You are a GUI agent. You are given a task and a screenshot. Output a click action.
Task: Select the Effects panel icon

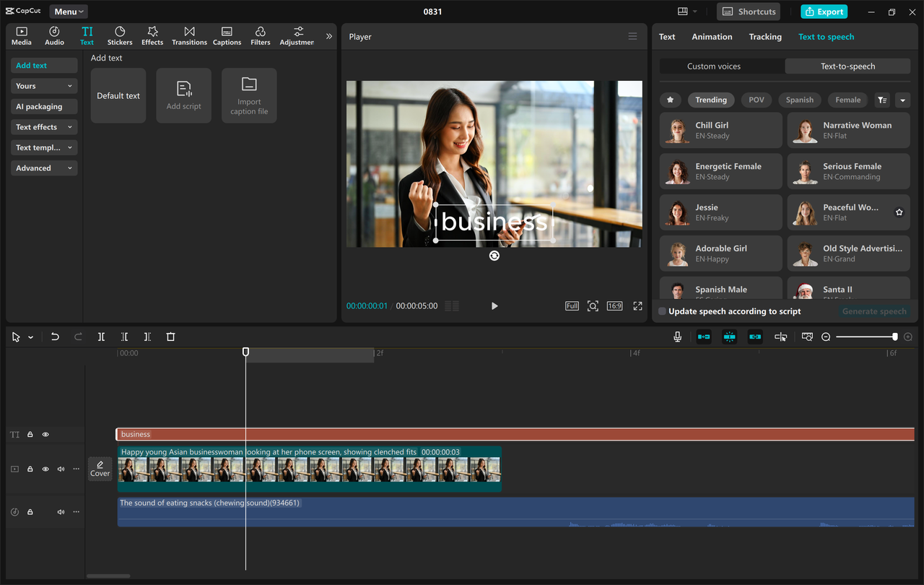[152, 35]
